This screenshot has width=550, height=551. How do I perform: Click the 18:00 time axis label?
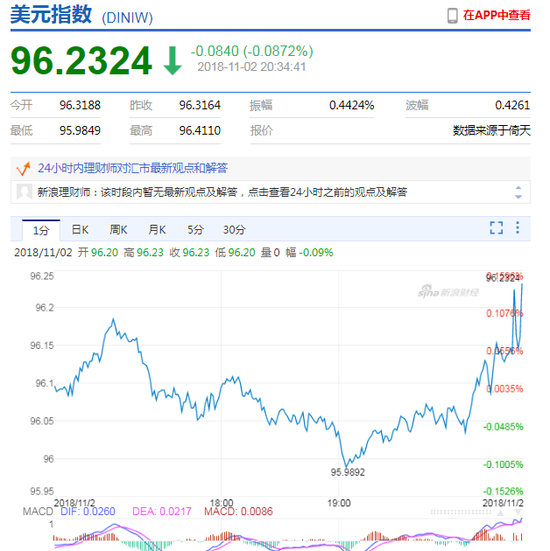pos(221,503)
